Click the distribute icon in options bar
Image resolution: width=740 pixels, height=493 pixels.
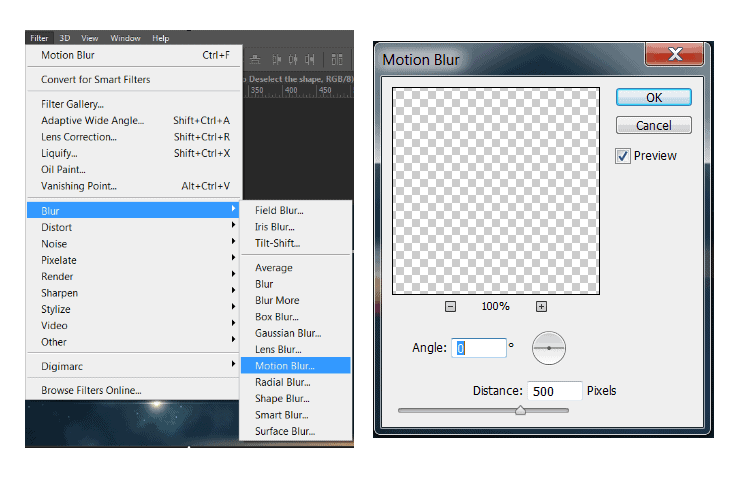coord(336,59)
